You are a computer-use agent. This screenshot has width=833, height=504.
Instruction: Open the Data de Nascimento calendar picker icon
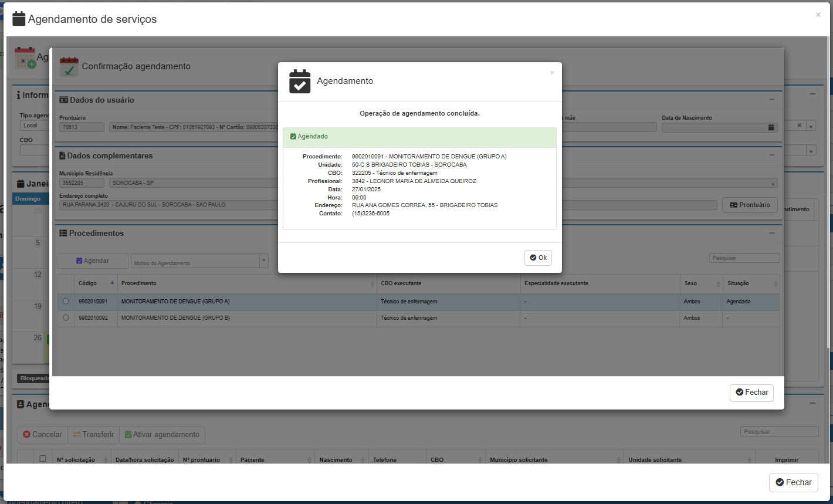(x=771, y=127)
